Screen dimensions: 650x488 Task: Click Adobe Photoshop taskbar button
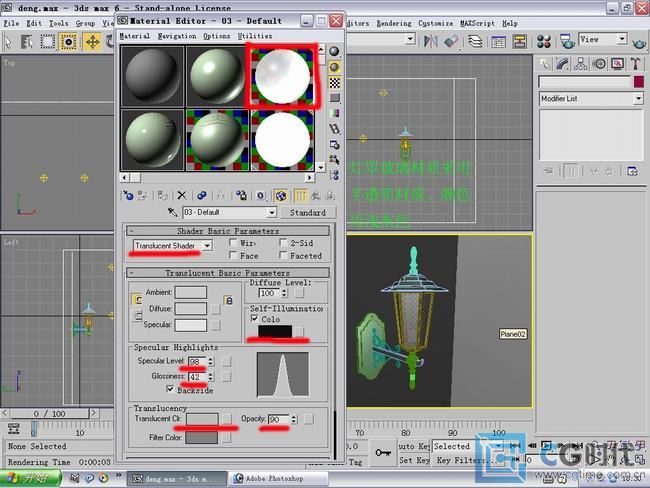pos(279,478)
